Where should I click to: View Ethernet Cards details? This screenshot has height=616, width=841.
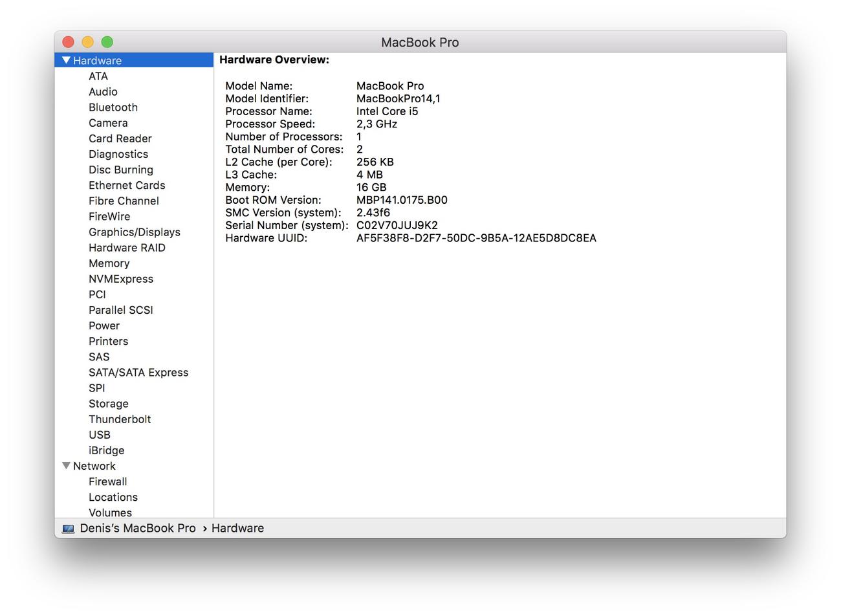click(127, 185)
